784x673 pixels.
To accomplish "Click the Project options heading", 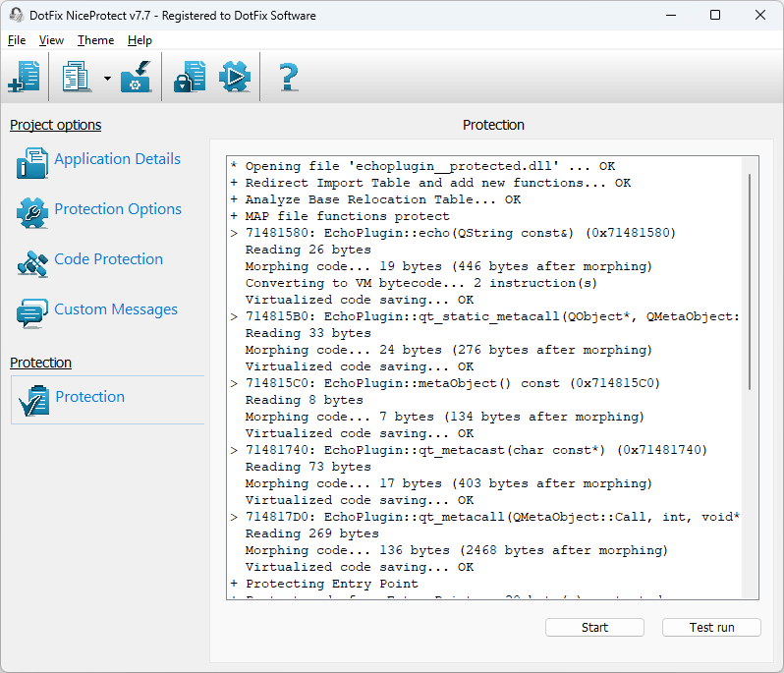I will 55,125.
